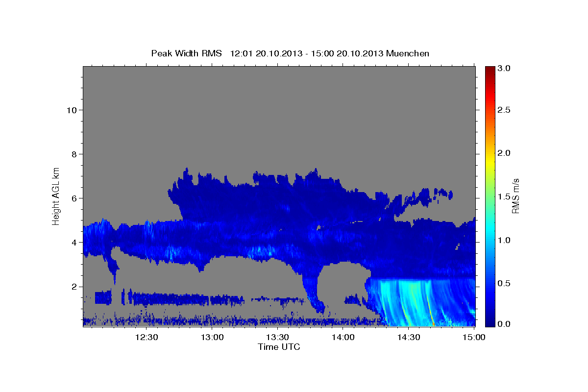This screenshot has height=392, width=588.
Task: Click the colorbar value 1.0
Action: click(x=505, y=240)
